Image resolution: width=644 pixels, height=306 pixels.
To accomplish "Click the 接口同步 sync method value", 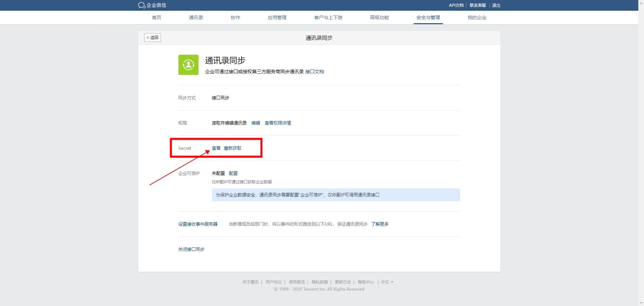I will pyautogui.click(x=220, y=98).
